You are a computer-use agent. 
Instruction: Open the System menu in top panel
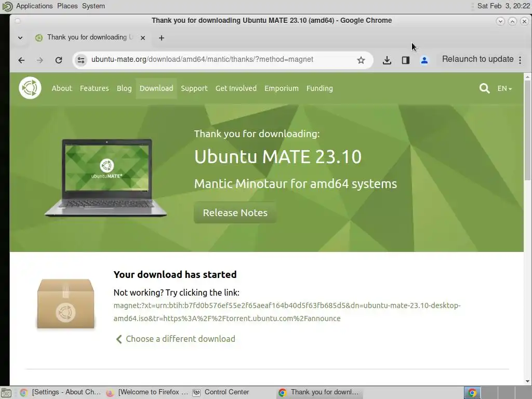(94, 6)
